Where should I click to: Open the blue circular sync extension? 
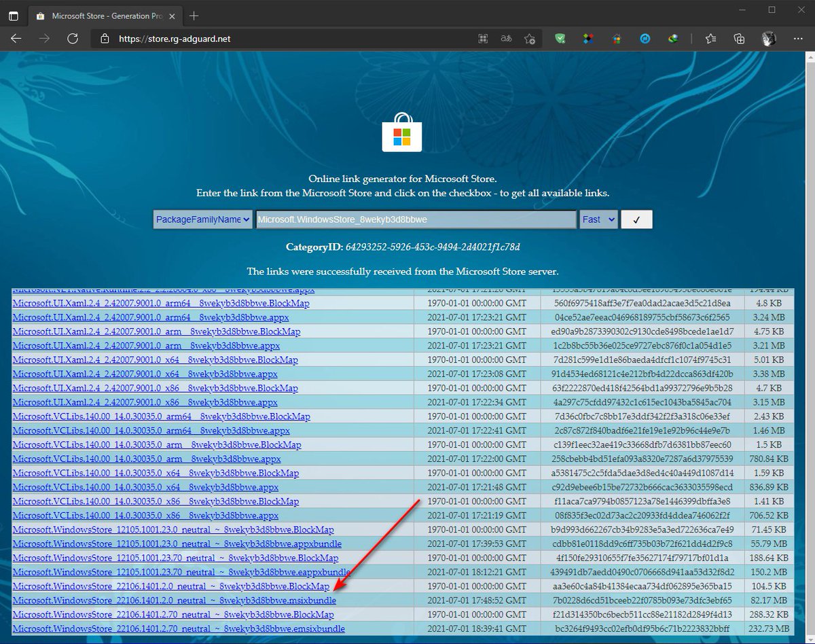[645, 39]
